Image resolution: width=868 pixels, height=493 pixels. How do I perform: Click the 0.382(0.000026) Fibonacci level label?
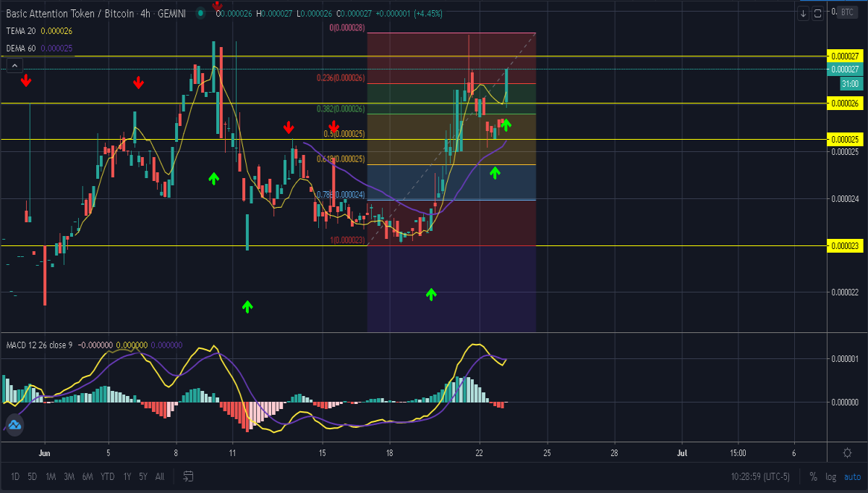pos(340,109)
